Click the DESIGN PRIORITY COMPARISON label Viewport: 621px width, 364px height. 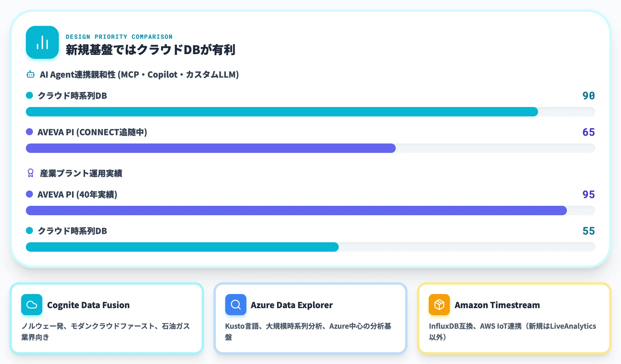119,37
